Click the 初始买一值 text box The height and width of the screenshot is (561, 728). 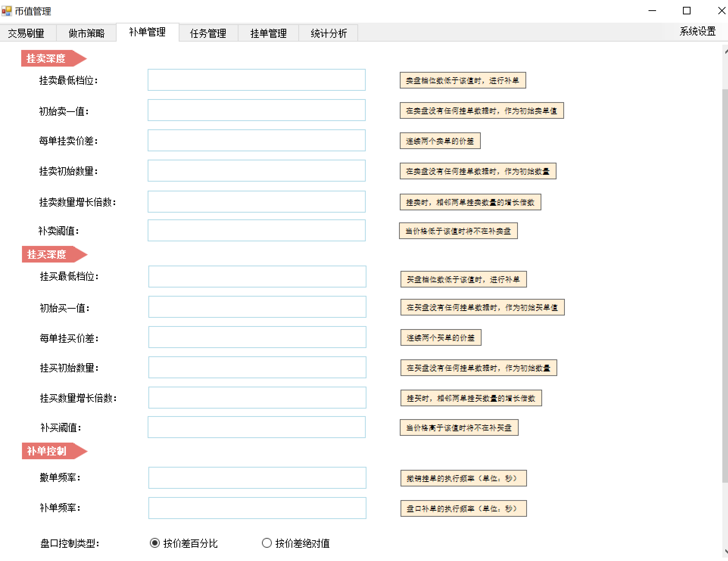tap(257, 307)
